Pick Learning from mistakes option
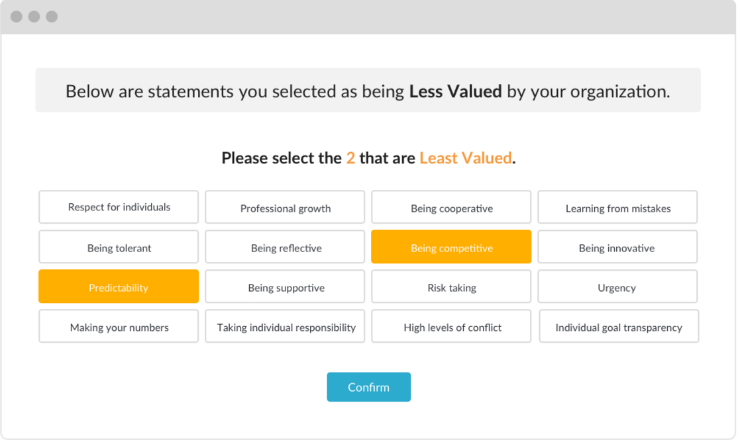Viewport: 740px width, 440px height. coord(617,207)
